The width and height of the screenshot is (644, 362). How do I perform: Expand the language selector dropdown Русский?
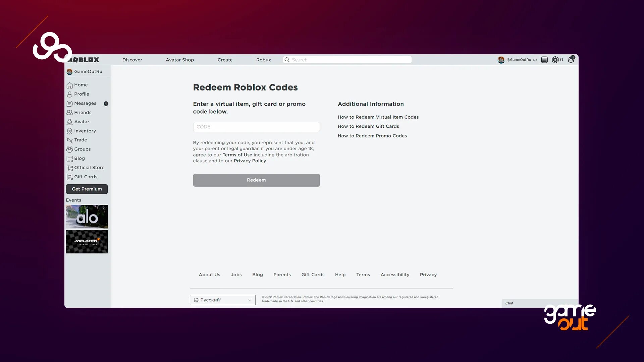[x=222, y=300]
